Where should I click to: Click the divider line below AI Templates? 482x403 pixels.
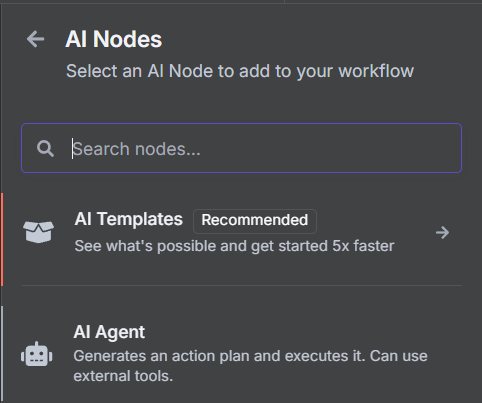point(242,285)
